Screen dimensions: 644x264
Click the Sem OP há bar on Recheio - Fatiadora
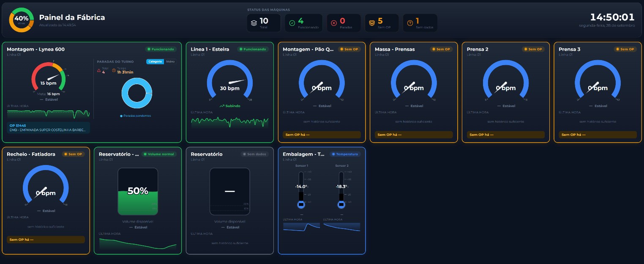click(x=46, y=239)
